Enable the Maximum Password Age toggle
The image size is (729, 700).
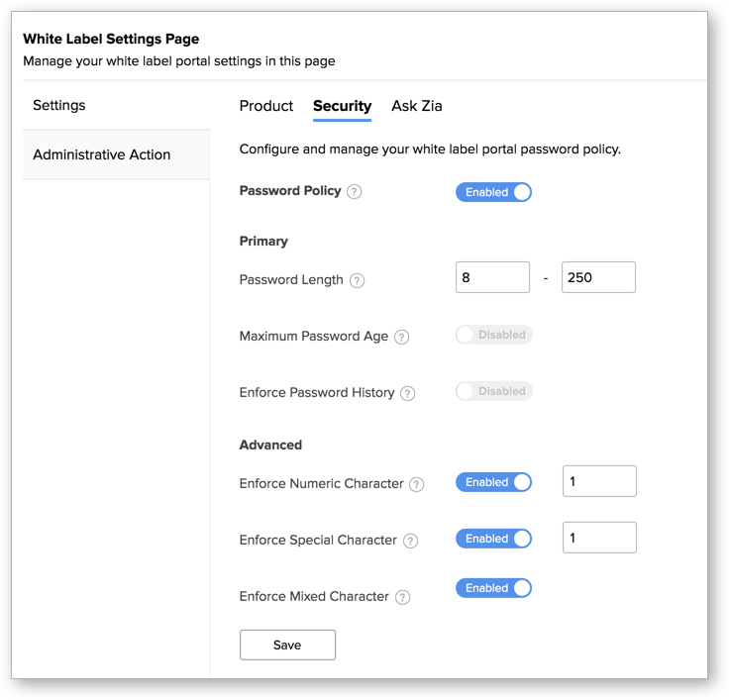pyautogui.click(x=493, y=335)
